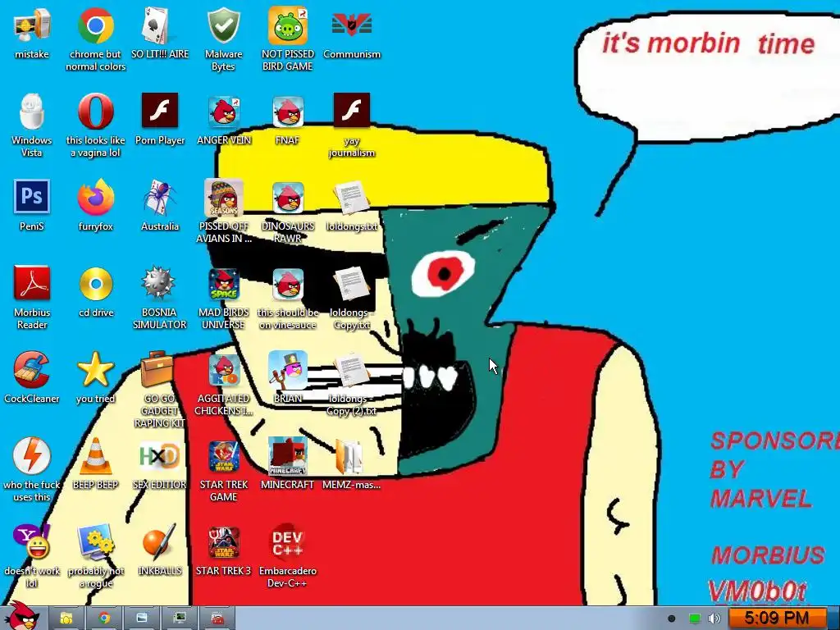This screenshot has width=840, height=630.
Task: Open the red bird Start button
Action: click(x=22, y=616)
